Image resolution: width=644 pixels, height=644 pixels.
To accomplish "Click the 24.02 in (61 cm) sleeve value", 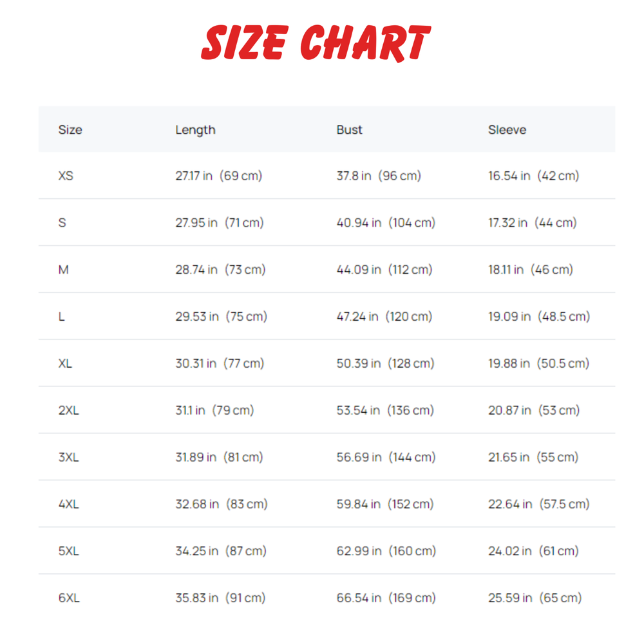I will [533, 551].
